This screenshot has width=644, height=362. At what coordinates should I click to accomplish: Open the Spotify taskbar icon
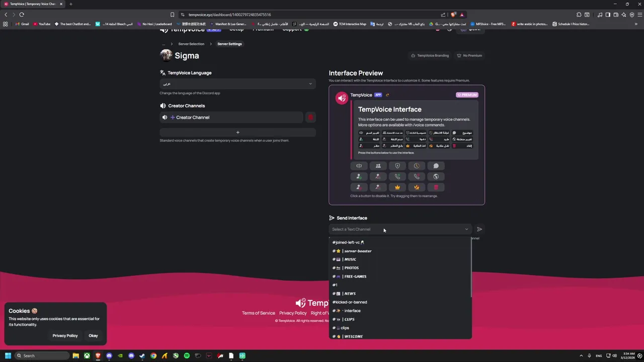coord(187,355)
